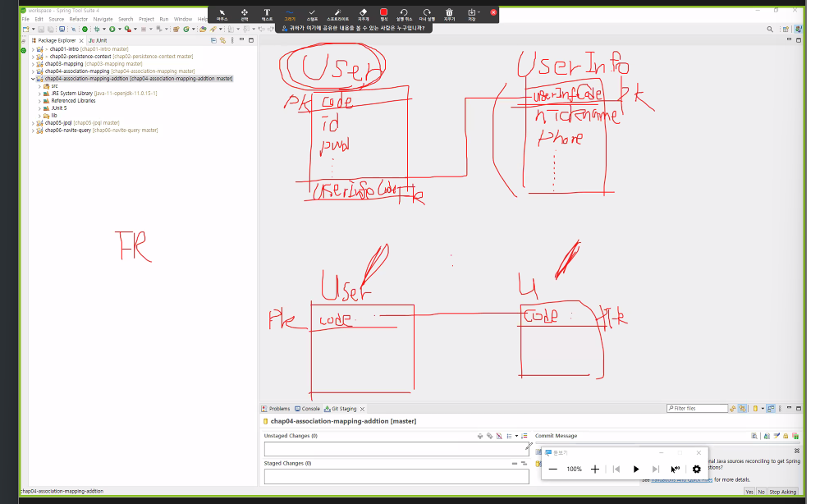Click the Unstaged Changes list box

click(x=396, y=449)
